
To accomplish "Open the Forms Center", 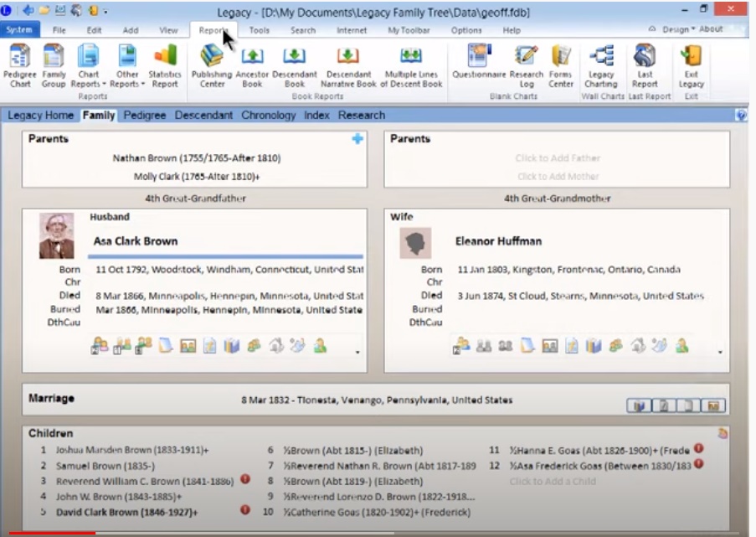I will pyautogui.click(x=561, y=65).
